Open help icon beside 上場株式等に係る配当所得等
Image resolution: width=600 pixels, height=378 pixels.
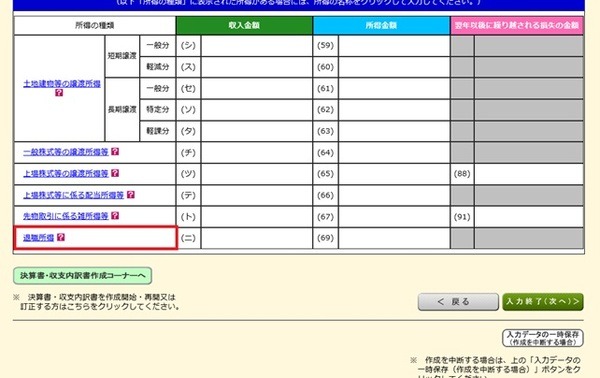tap(130, 194)
